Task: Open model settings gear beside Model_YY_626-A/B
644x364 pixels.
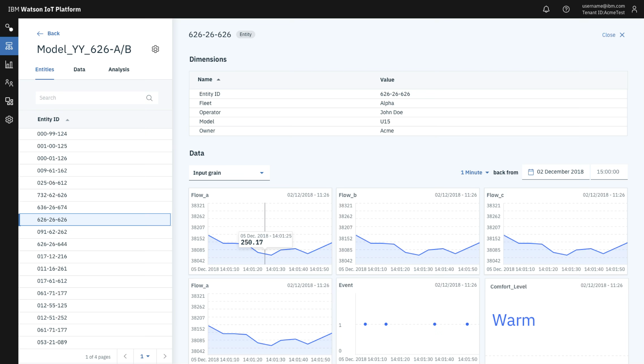Action: click(x=155, y=49)
